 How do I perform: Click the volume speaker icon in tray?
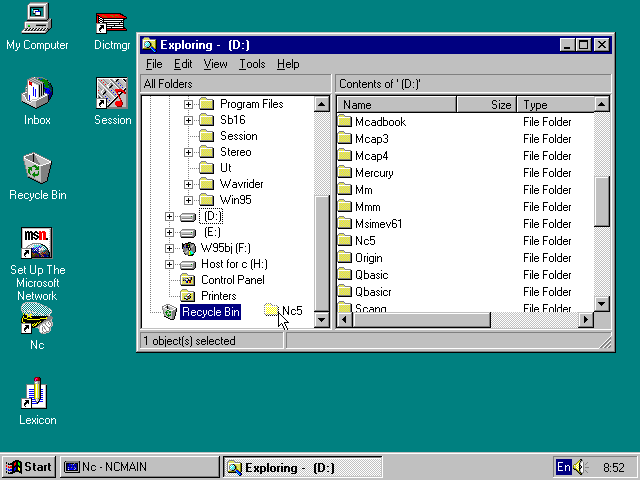point(582,467)
